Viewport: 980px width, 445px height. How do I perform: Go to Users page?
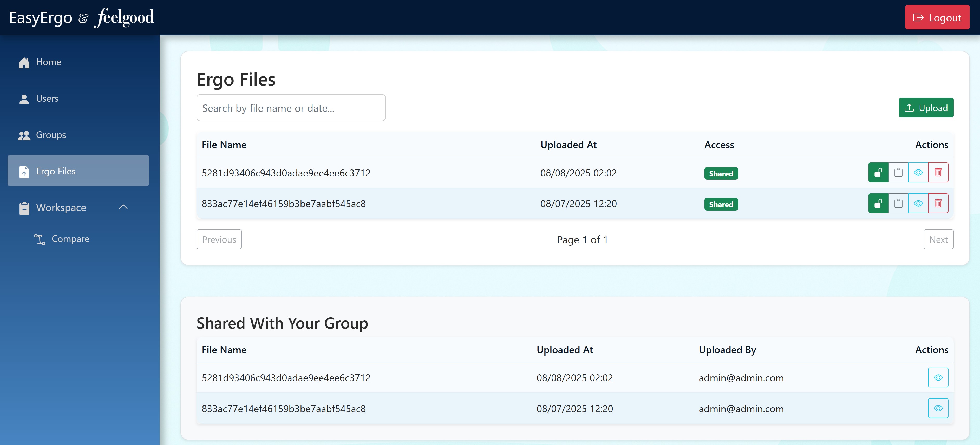coord(78,99)
